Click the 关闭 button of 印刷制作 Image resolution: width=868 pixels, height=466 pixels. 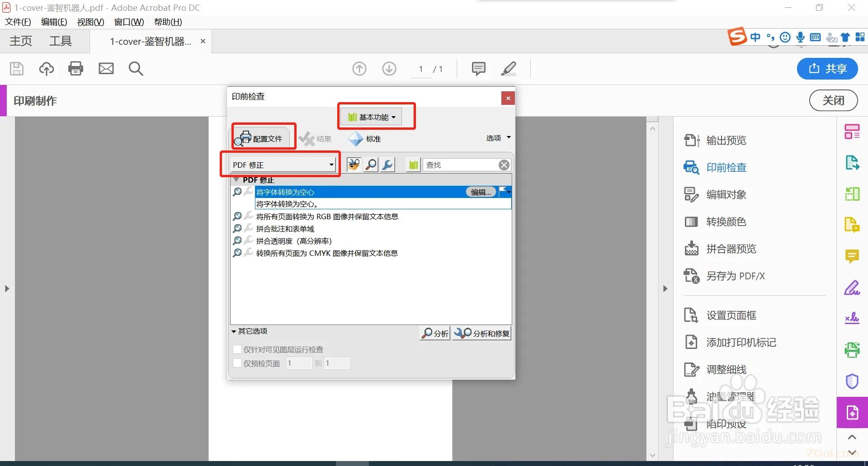point(833,100)
